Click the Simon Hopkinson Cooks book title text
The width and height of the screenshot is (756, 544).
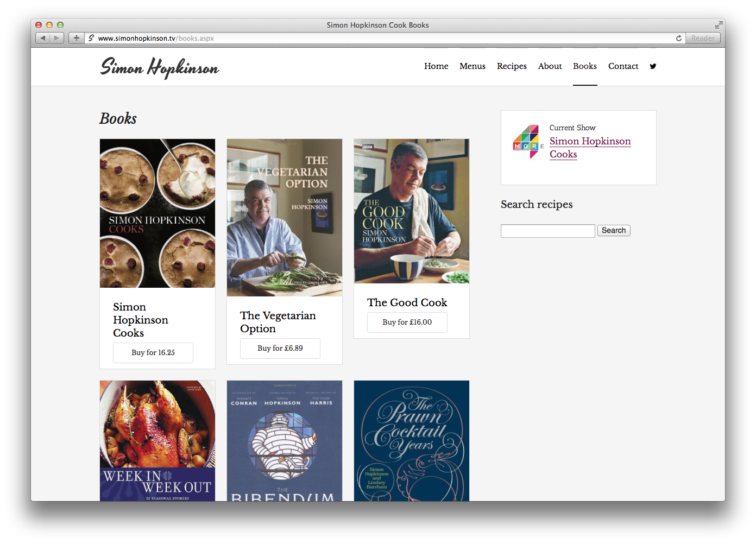(x=141, y=320)
